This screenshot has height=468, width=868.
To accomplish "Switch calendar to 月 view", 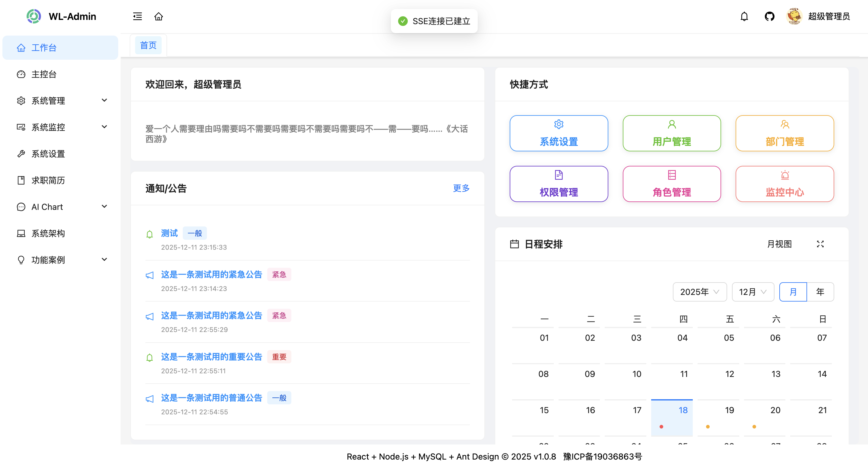I will (x=793, y=292).
